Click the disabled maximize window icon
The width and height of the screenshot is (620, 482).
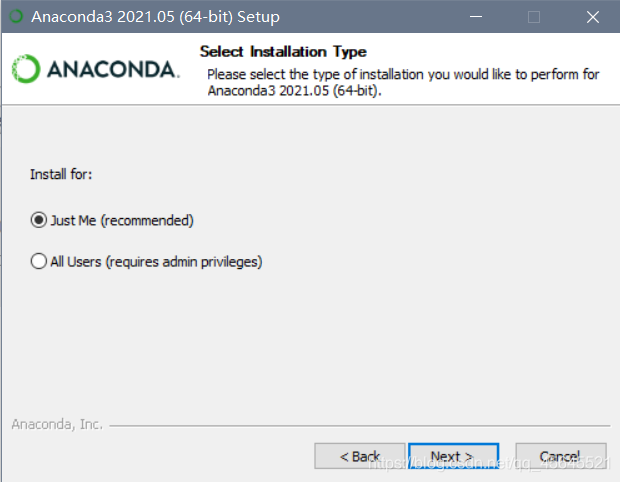click(534, 17)
